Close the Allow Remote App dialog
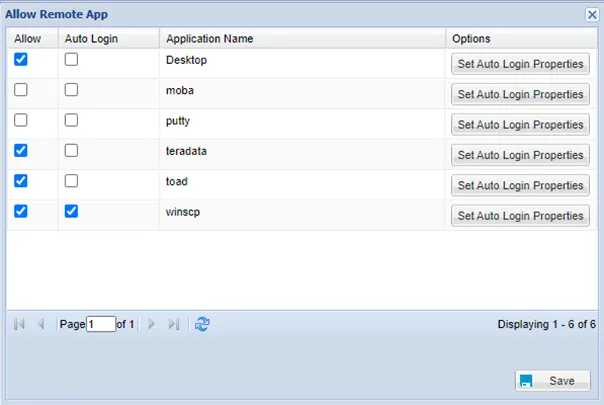Image resolution: width=604 pixels, height=405 pixels. (x=592, y=15)
